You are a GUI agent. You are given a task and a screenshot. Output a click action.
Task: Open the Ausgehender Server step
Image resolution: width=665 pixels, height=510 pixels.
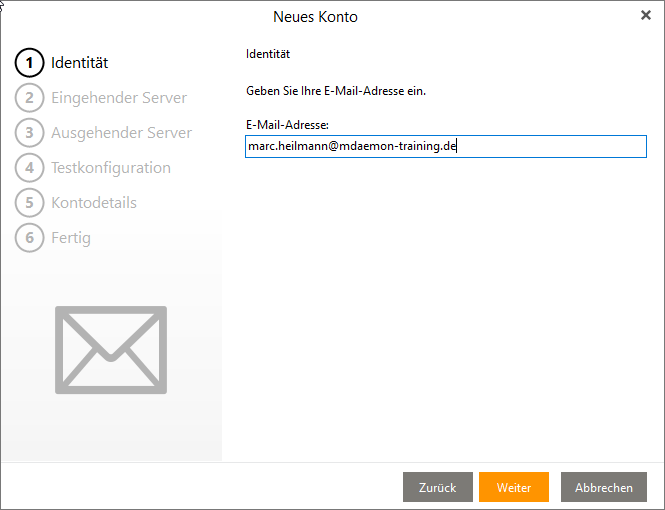[x=121, y=133]
